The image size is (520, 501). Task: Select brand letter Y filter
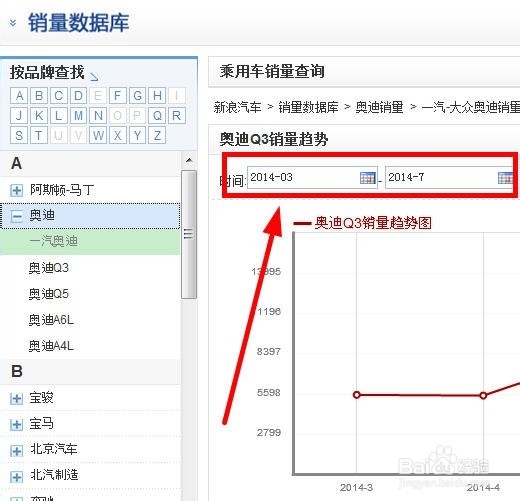[137, 135]
